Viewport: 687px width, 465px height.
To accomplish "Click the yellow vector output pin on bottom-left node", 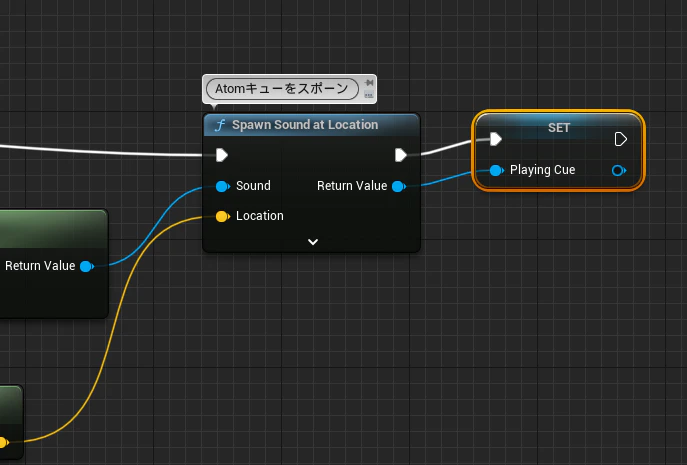I will pos(4,442).
